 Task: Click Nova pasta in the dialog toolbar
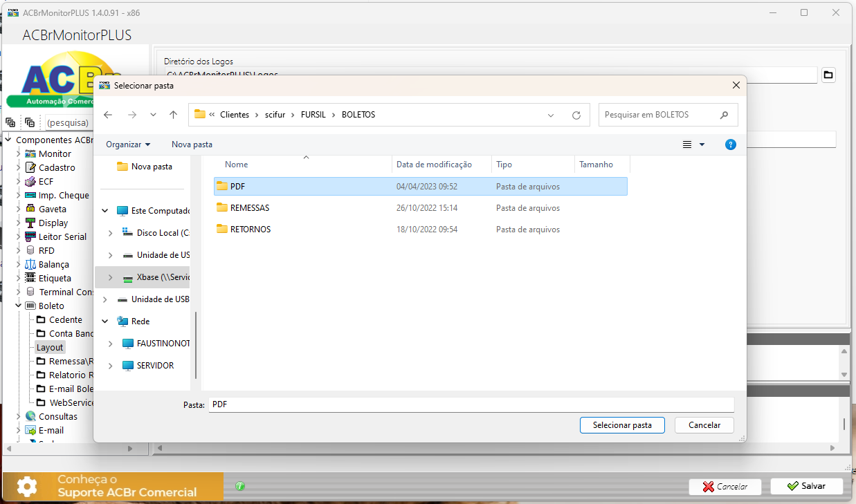pyautogui.click(x=192, y=144)
